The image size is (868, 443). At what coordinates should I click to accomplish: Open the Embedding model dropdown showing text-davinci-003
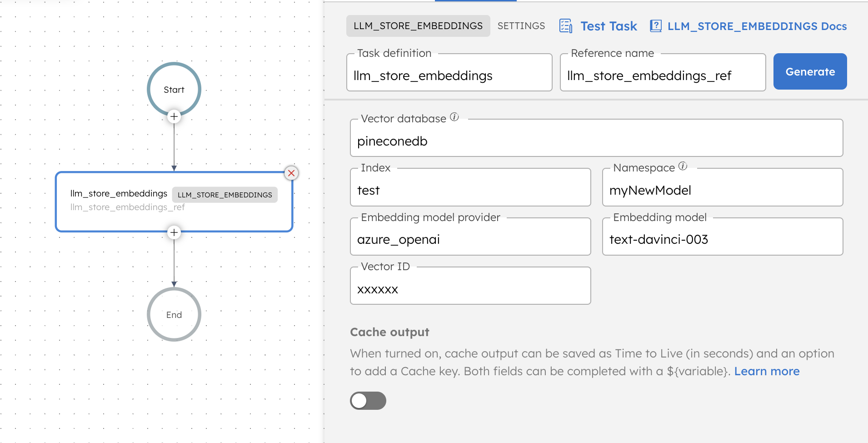point(723,237)
